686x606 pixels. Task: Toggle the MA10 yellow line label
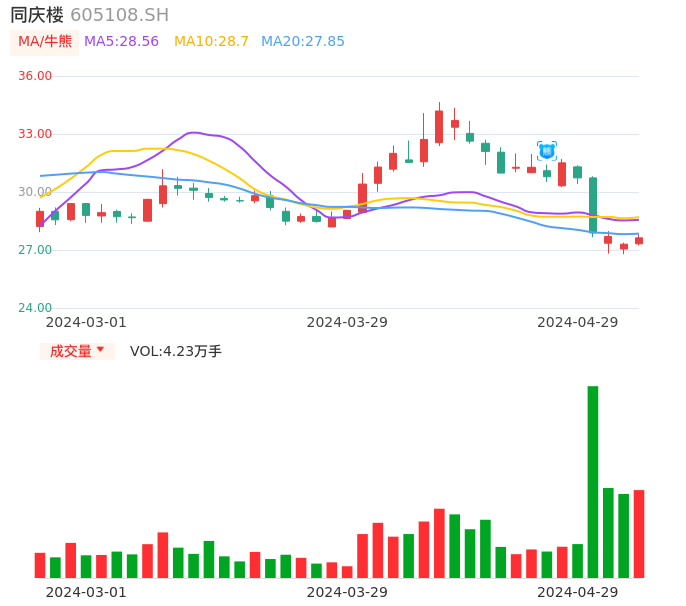pos(211,42)
